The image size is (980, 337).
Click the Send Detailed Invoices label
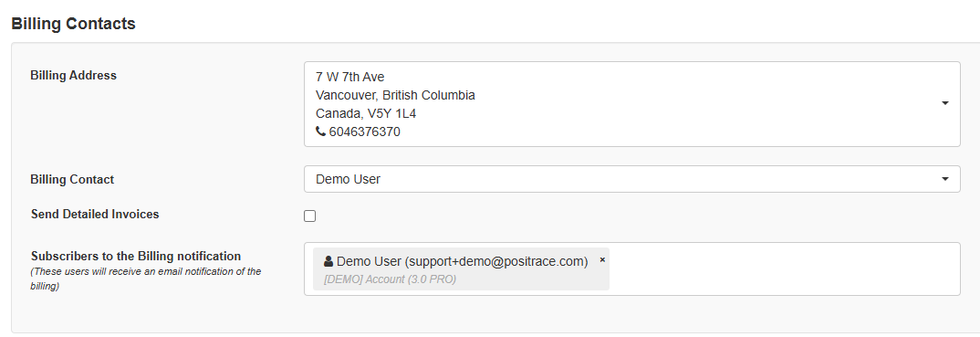(95, 214)
